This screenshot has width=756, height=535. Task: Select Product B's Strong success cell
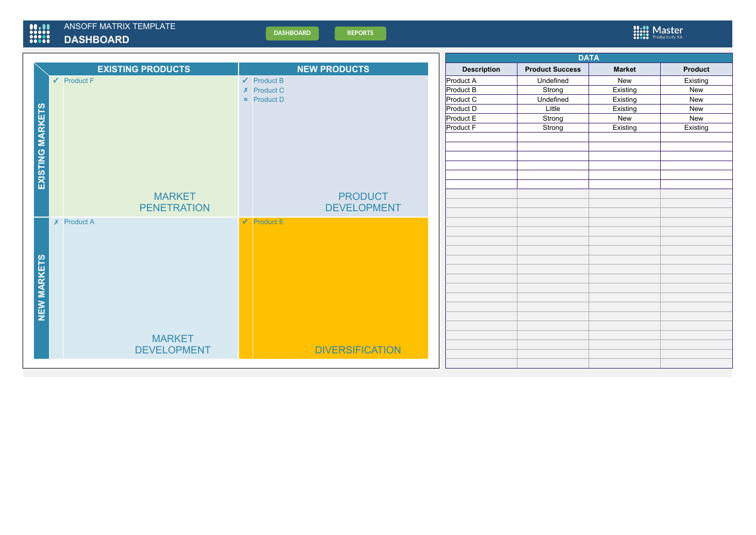(553, 90)
